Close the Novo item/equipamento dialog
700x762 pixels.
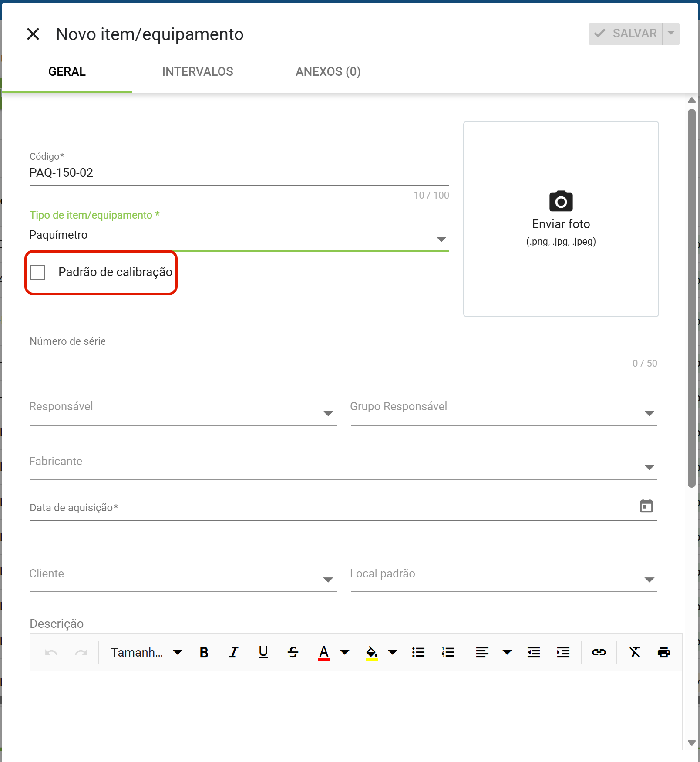click(33, 34)
